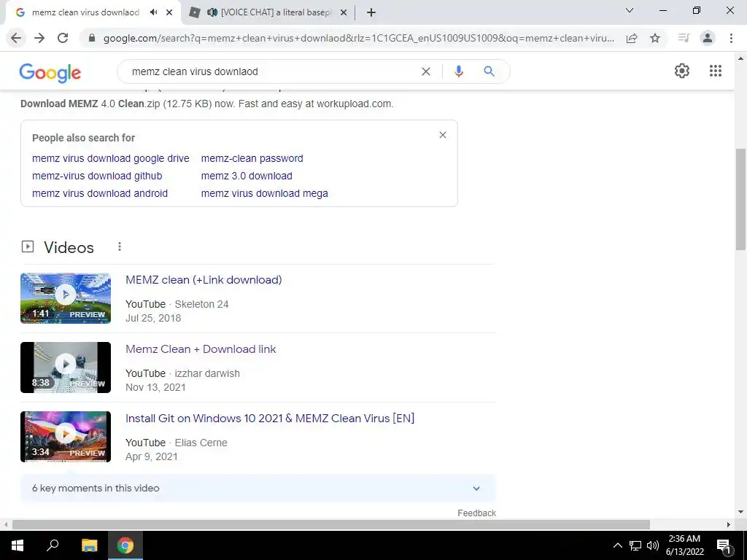Share this page from the address bar
The height and width of the screenshot is (560, 747).
(x=632, y=38)
